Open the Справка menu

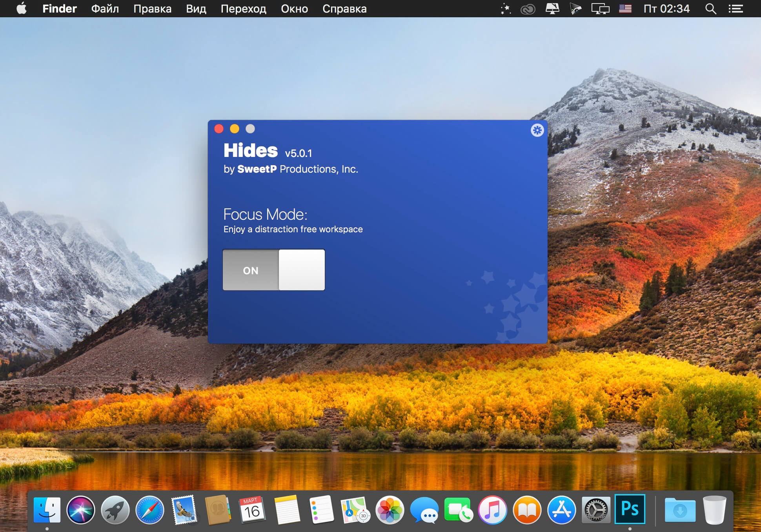(x=344, y=8)
